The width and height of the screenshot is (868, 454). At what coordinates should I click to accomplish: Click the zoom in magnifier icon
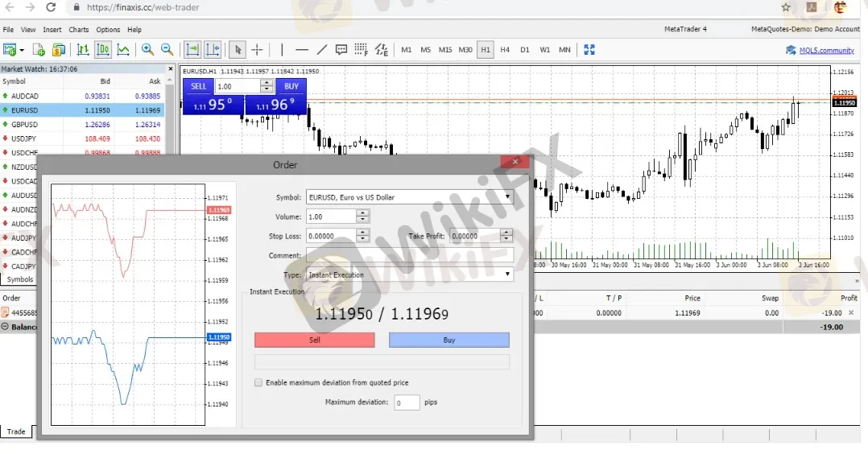coord(147,50)
